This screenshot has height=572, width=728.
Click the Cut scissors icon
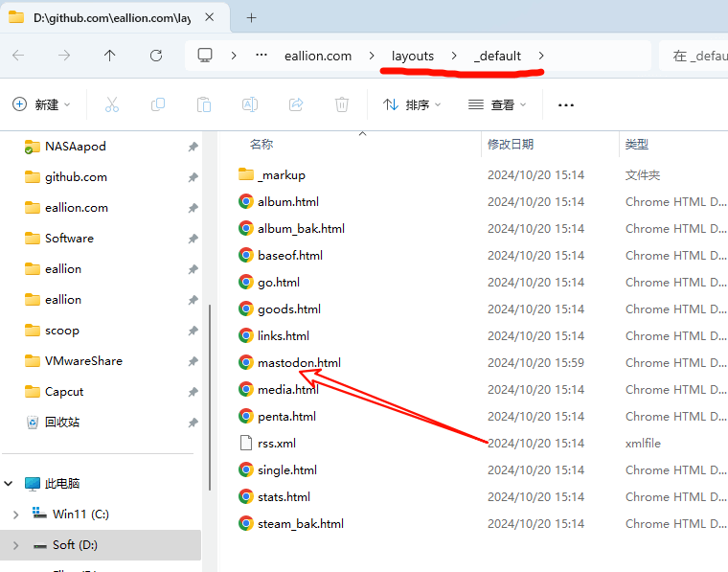(x=112, y=104)
